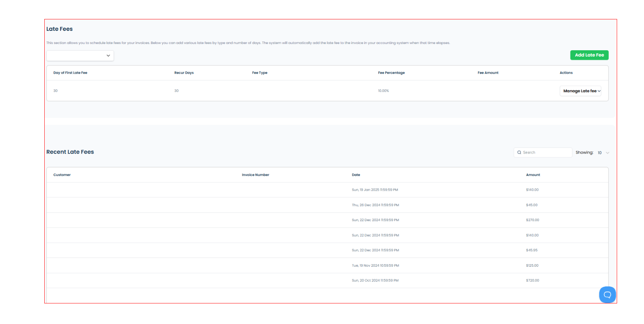The width and height of the screenshot is (644, 324).
Task: Click the Amount column header
Action: [533, 175]
